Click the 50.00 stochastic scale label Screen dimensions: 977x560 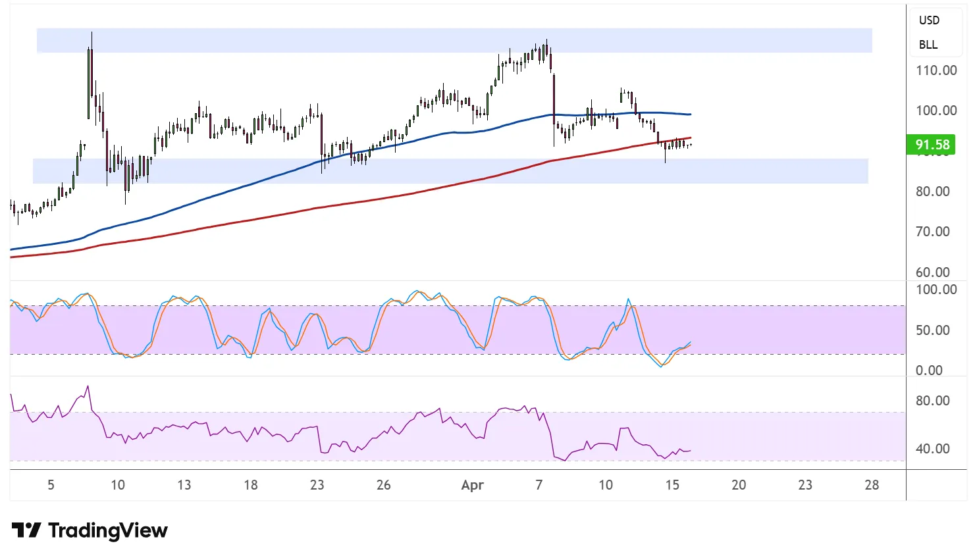(933, 330)
